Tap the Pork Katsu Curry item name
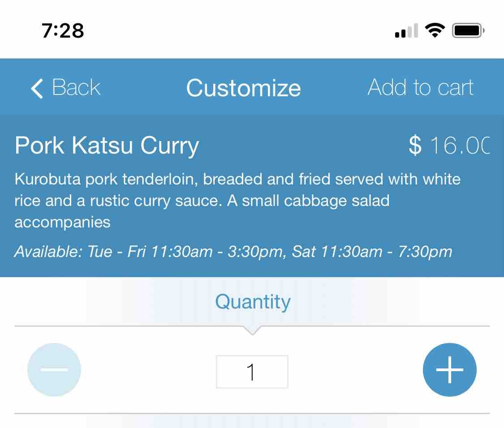504x428 pixels. click(107, 146)
